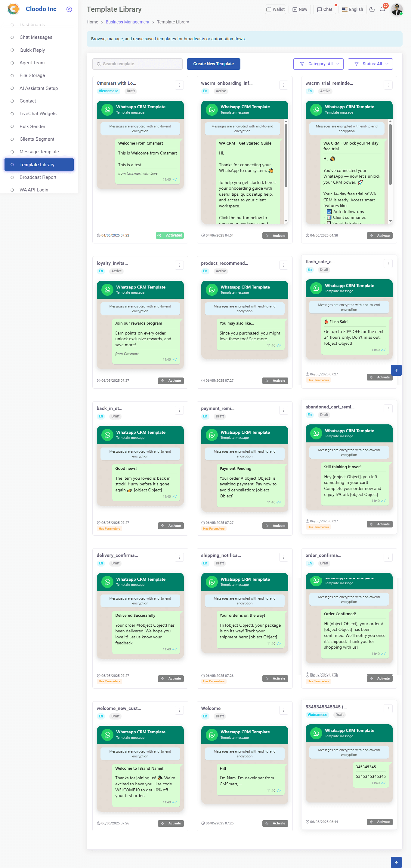Toggle the sidebar collapse circle icon

point(69,9)
